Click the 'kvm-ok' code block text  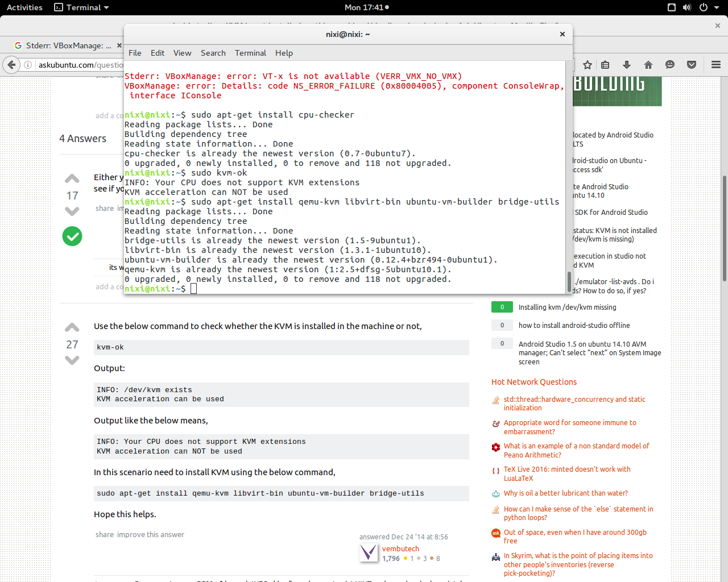(x=110, y=347)
